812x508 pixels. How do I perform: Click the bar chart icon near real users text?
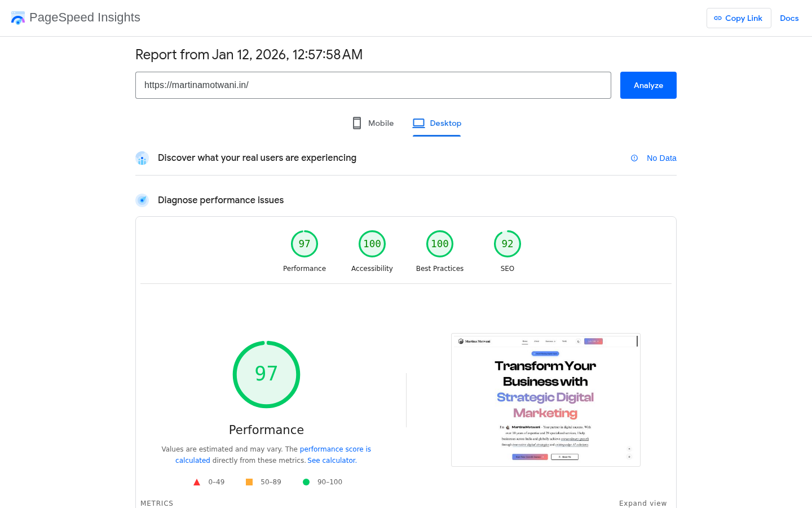tap(142, 158)
